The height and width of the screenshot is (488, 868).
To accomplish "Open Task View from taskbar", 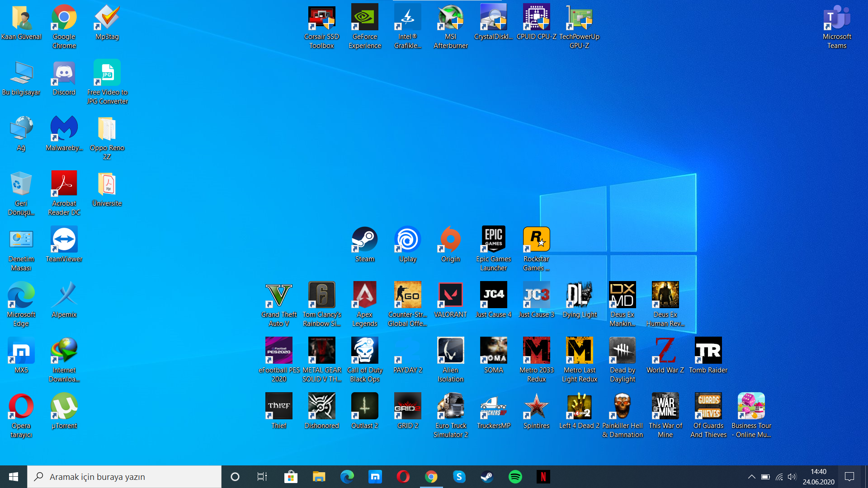I will coord(262,477).
